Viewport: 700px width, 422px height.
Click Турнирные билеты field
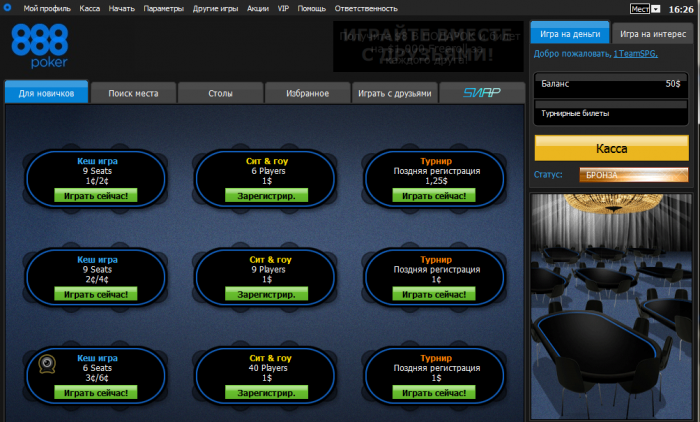[x=611, y=113]
